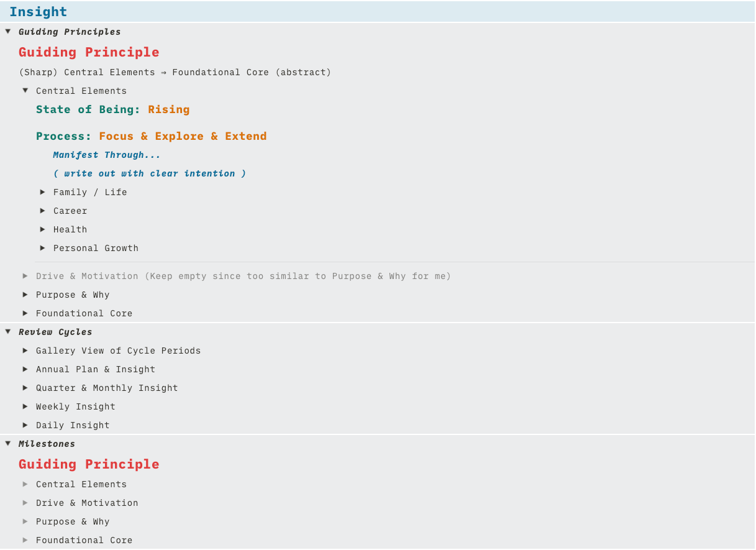756x550 pixels.
Task: Click the 'Process: Focus & Explore & Extend' heading
Action: click(x=151, y=136)
